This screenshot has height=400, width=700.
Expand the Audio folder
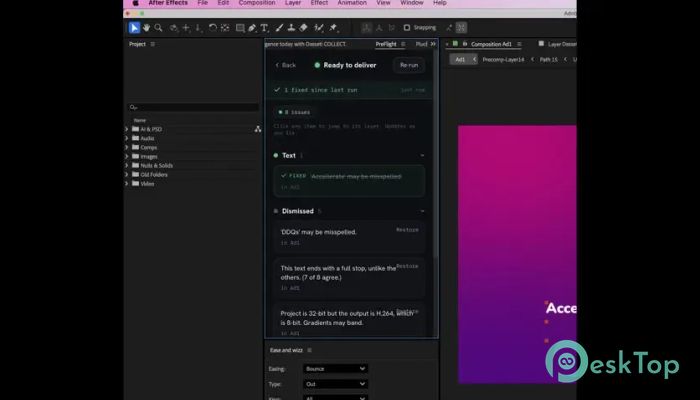coord(127,138)
